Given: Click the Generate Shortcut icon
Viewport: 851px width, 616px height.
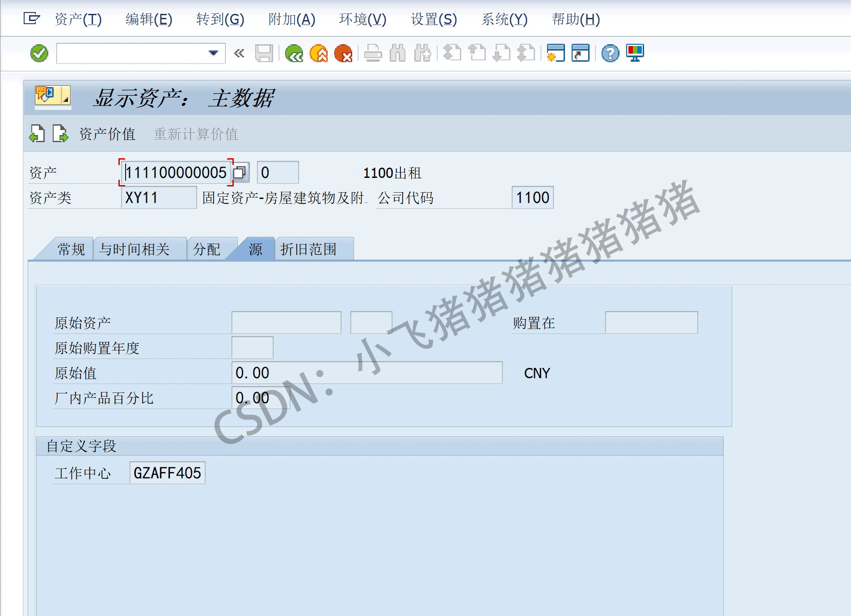Looking at the screenshot, I should pos(580,53).
